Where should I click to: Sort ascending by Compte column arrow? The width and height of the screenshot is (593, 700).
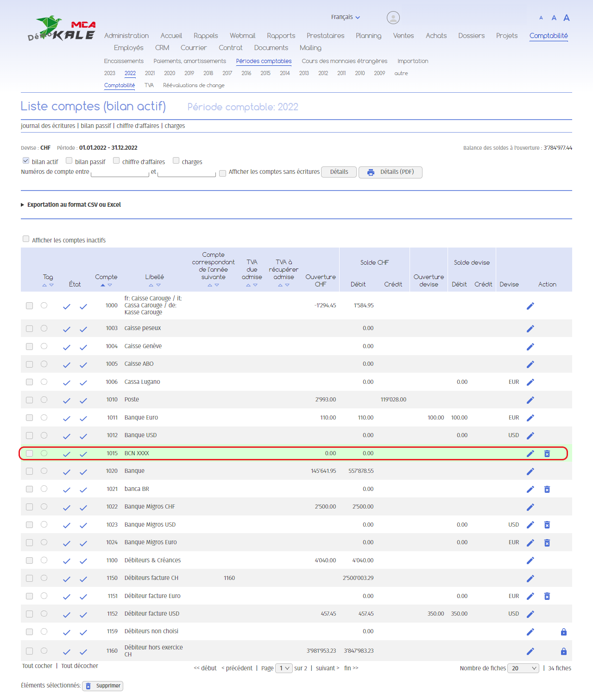coord(103,285)
